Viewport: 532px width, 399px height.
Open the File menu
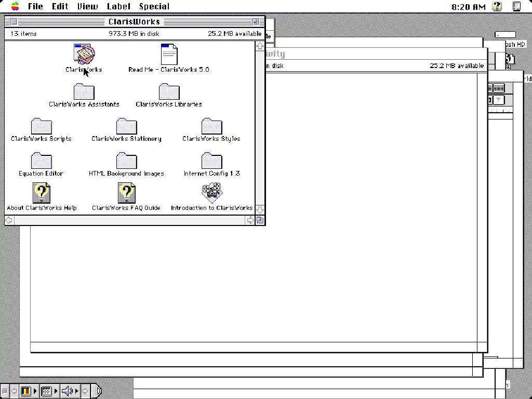point(35,6)
